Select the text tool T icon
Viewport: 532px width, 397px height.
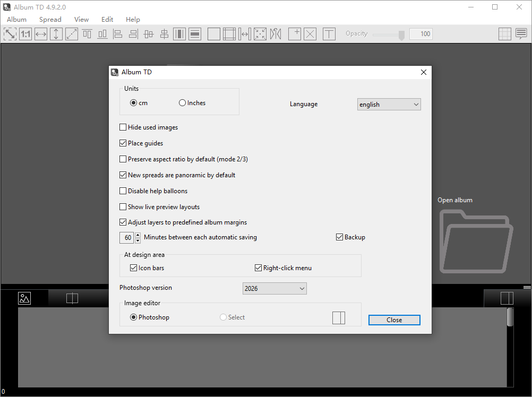[329, 34]
